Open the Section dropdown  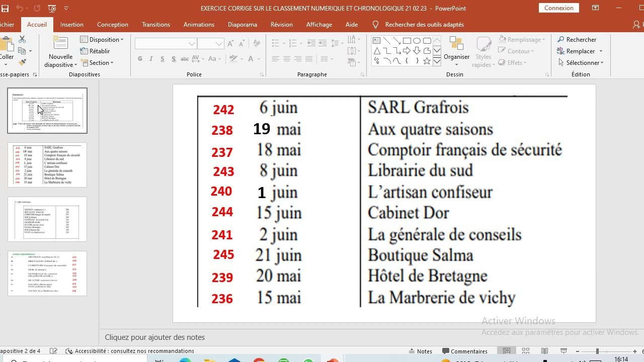97,63
